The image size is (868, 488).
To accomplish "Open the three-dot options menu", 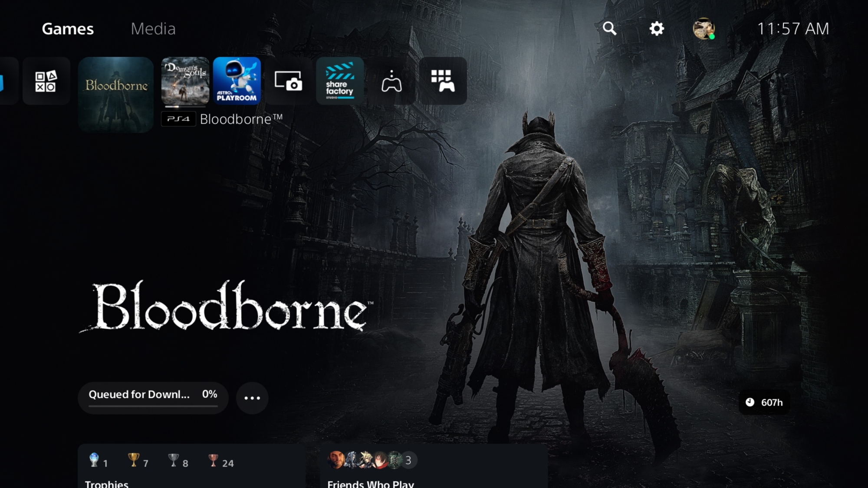I will point(252,398).
